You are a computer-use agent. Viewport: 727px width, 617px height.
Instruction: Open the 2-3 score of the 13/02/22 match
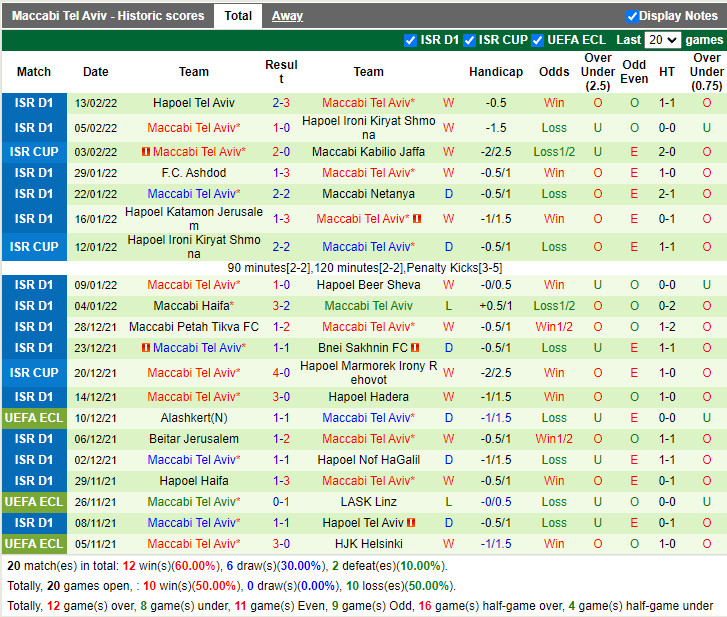pyautogui.click(x=281, y=103)
